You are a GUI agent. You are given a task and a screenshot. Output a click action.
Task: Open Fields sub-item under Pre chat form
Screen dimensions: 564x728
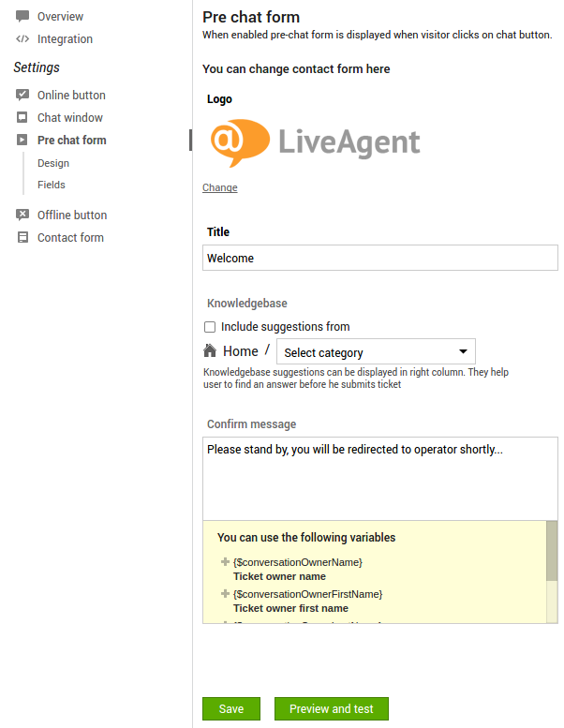(x=52, y=185)
